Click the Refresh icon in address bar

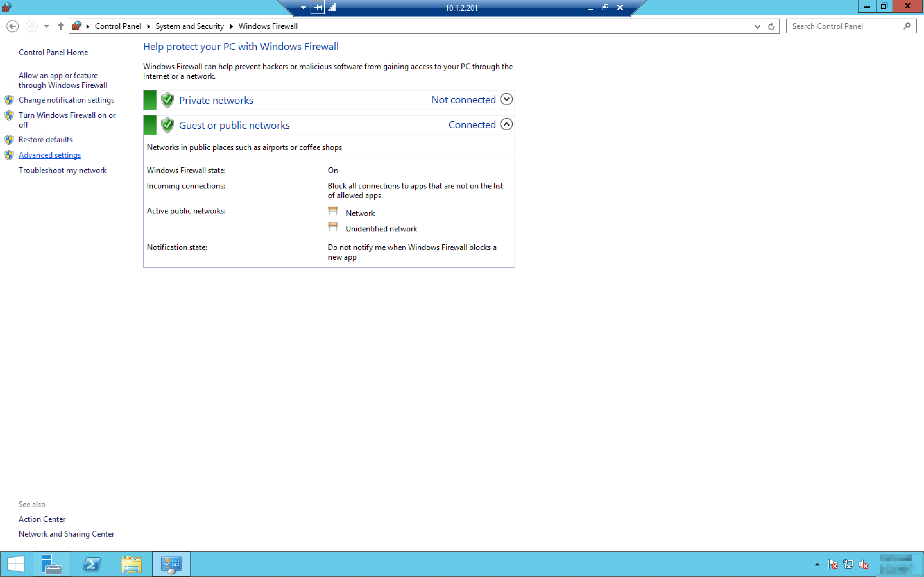[771, 26]
